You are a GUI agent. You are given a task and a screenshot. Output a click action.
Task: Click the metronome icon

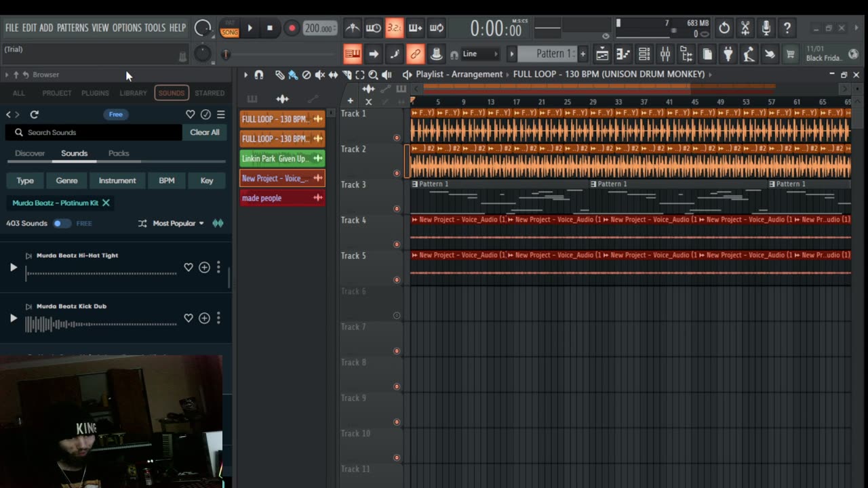(352, 28)
